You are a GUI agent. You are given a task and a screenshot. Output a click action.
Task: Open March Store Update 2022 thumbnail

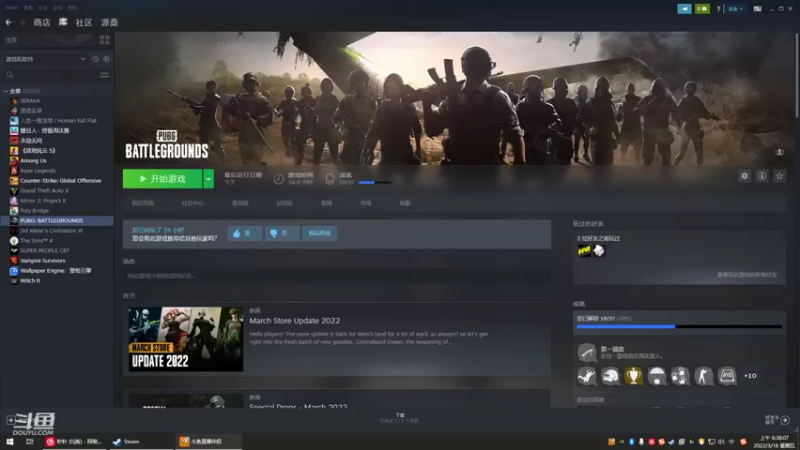[x=186, y=339]
